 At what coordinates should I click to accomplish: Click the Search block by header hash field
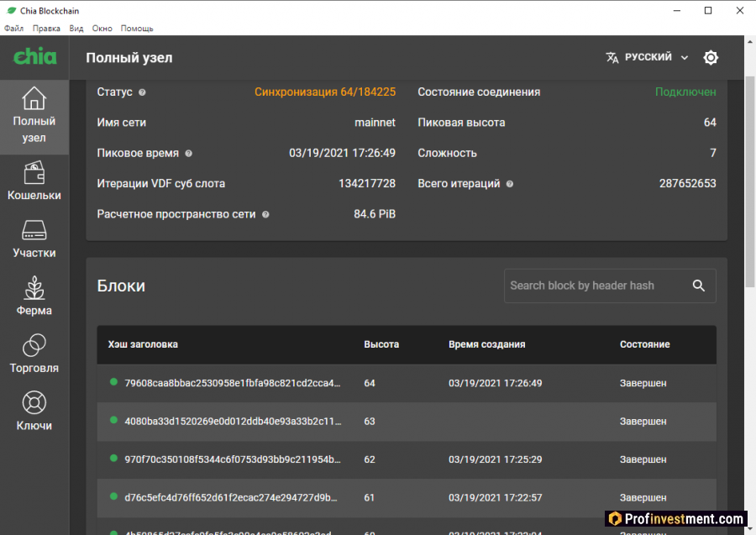click(610, 286)
